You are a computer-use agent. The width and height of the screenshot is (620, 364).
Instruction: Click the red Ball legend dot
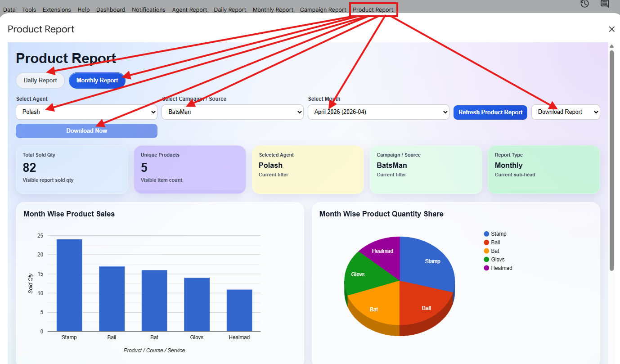[486, 243]
